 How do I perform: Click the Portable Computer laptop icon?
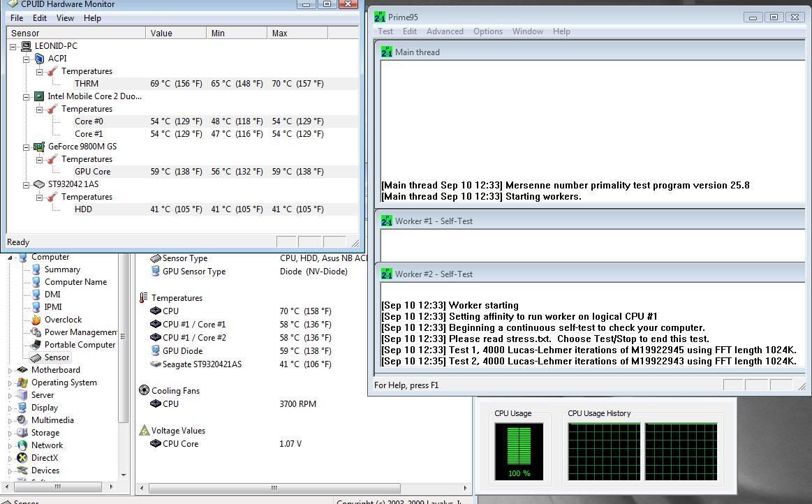(x=36, y=344)
